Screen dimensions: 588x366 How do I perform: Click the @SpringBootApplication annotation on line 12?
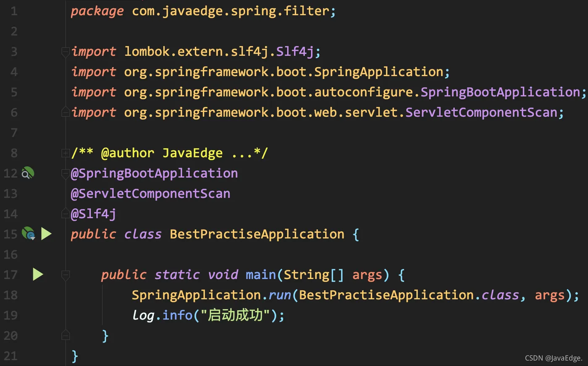click(154, 173)
